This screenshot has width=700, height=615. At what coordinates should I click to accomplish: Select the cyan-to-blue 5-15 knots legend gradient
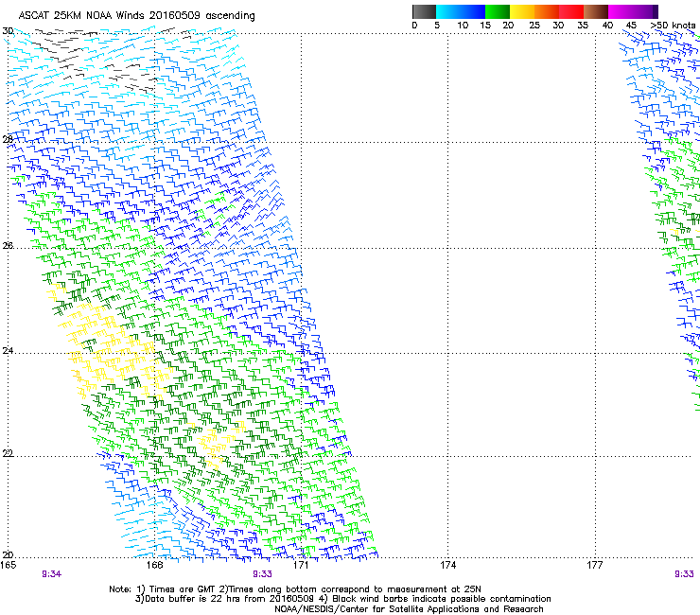tap(461, 11)
